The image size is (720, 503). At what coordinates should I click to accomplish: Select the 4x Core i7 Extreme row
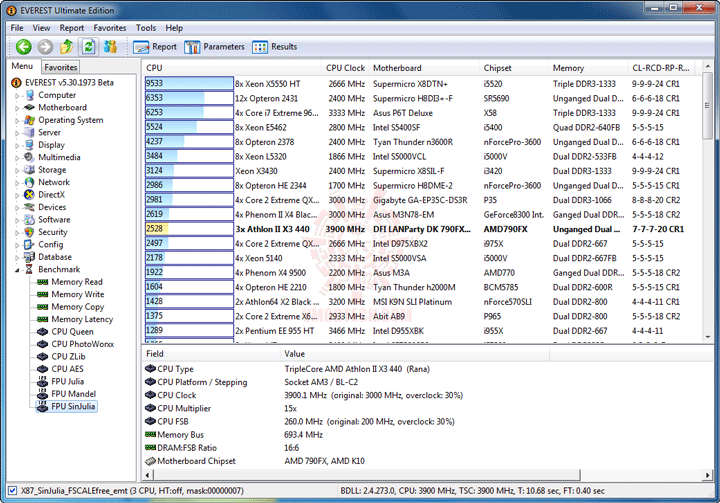(422, 113)
